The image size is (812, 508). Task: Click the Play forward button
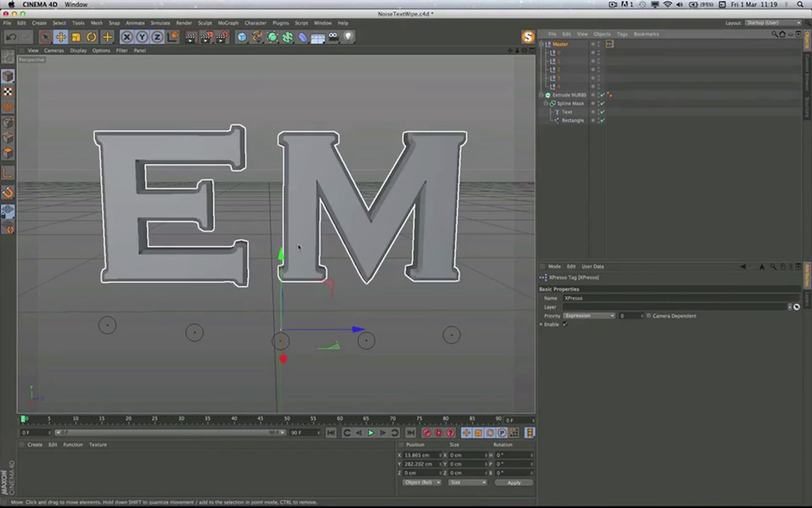click(371, 432)
